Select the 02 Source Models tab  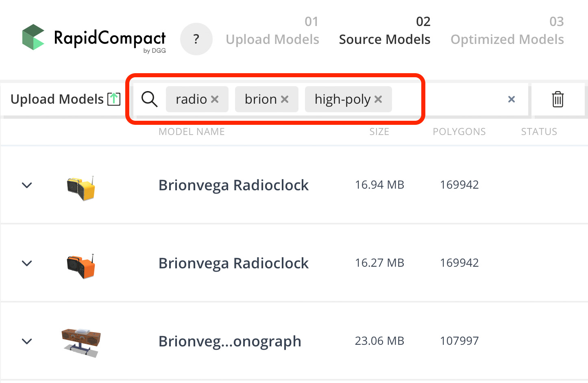[x=385, y=31]
